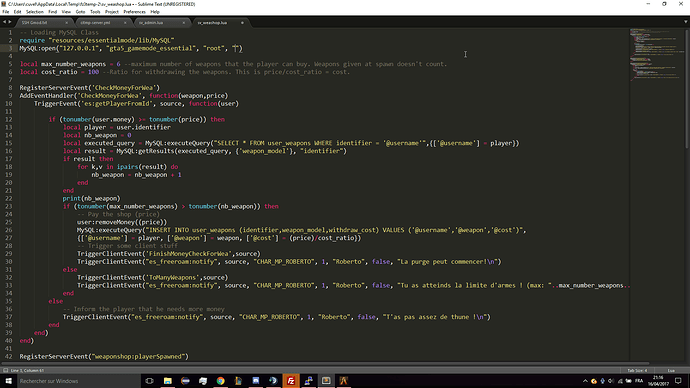Open the Preferences menu
The image size is (690, 388).
click(x=134, y=12)
